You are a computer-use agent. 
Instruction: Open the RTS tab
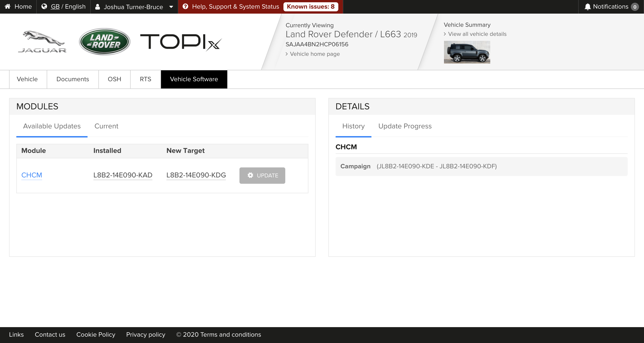[x=146, y=79]
